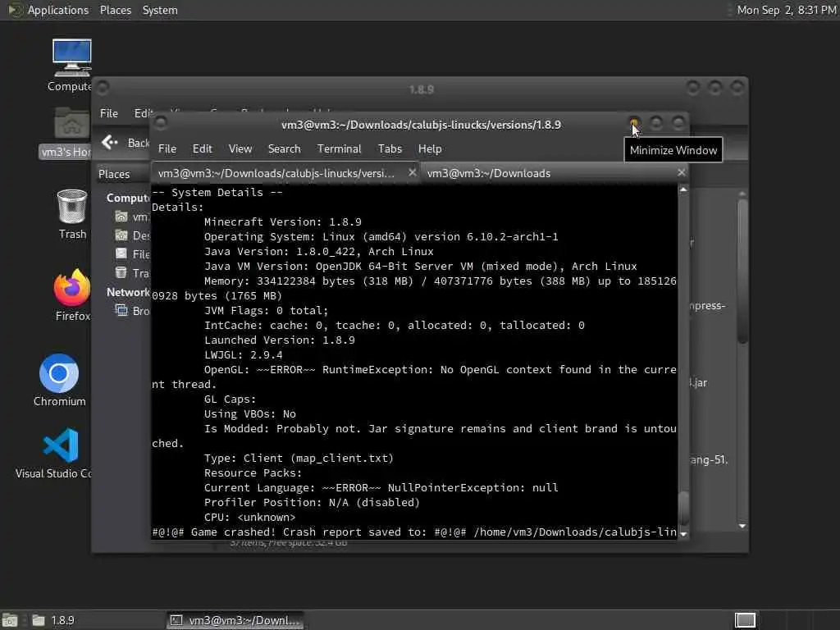This screenshot has height=630, width=840.
Task: Click Show Desktop icon in bottom panel
Action: pyautogui.click(x=10, y=620)
